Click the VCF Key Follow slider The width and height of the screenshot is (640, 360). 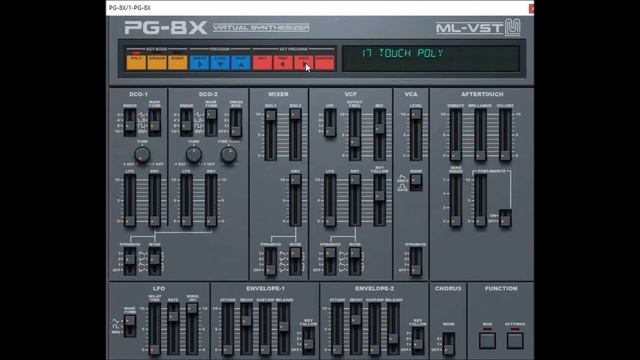[380, 200]
